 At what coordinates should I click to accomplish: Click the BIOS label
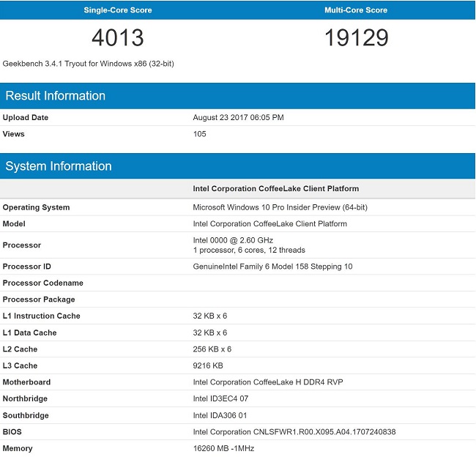[x=12, y=431]
